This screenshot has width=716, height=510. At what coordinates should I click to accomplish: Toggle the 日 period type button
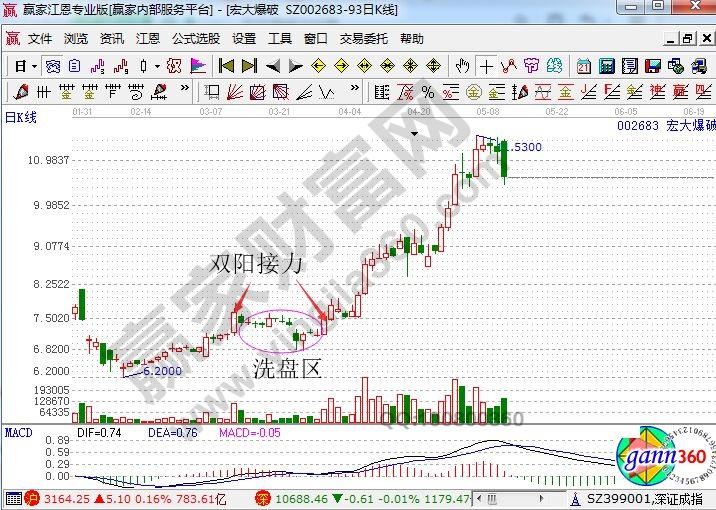tap(19, 66)
